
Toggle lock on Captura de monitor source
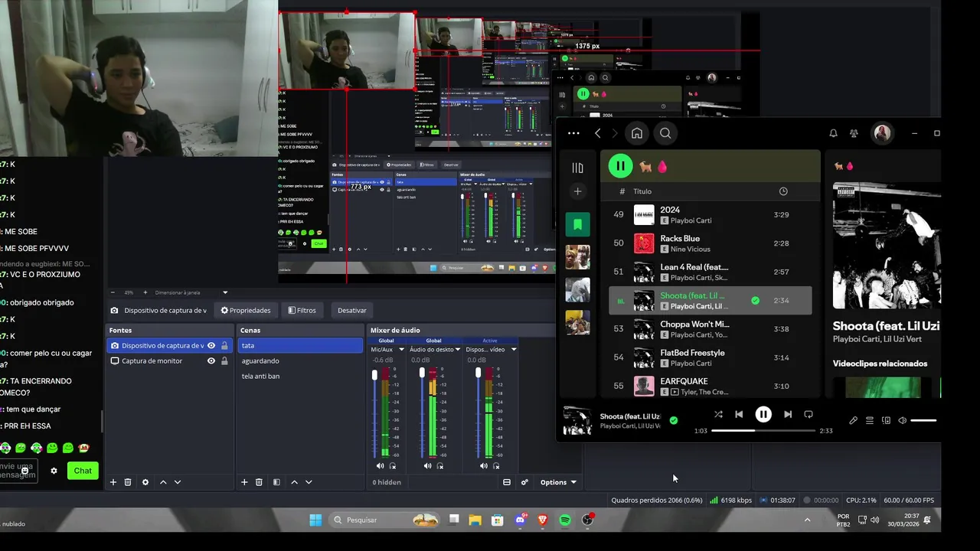point(224,361)
